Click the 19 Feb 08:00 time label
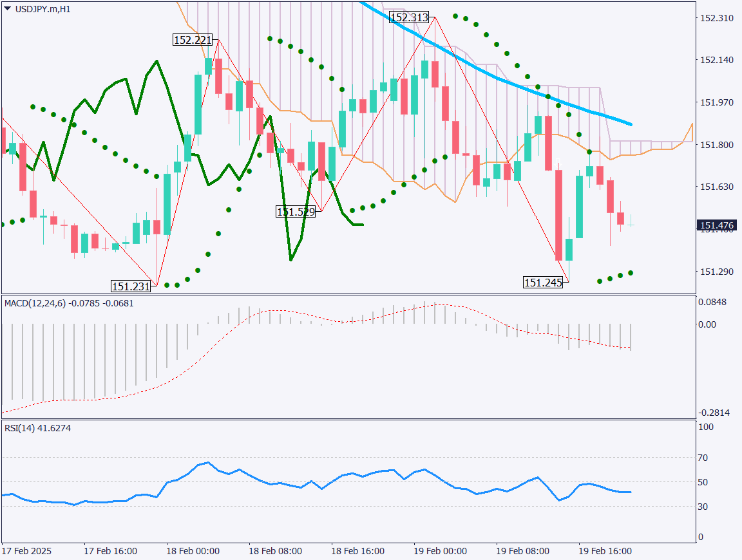742x560 pixels. (522, 551)
